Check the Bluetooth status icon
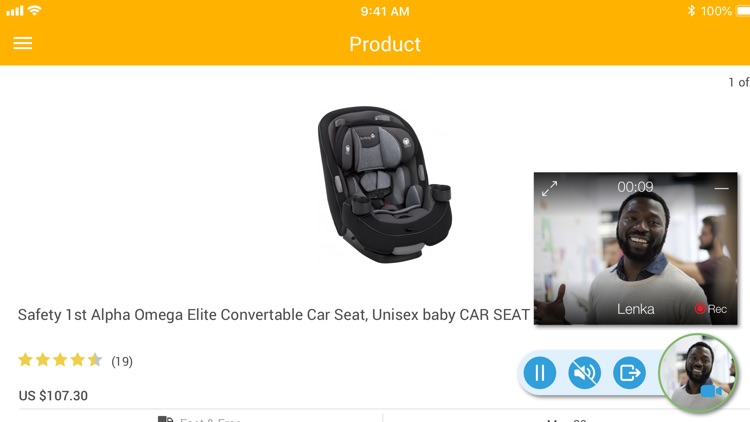 point(691,11)
